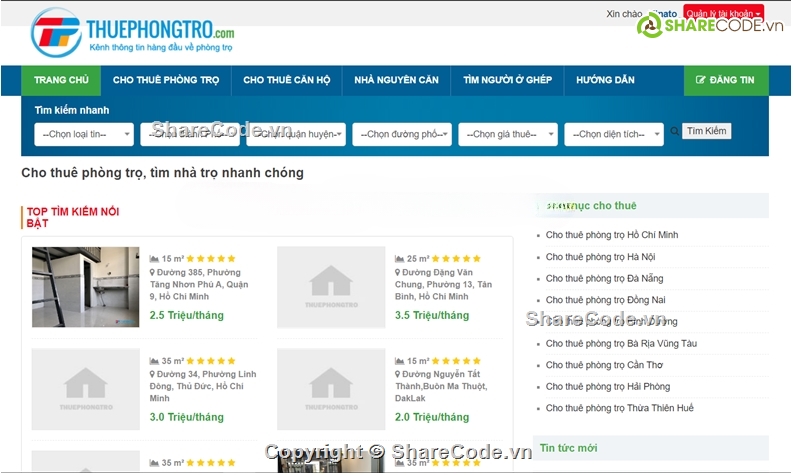
Task: Expand the Chọn giá thuê dropdown
Action: 508,134
